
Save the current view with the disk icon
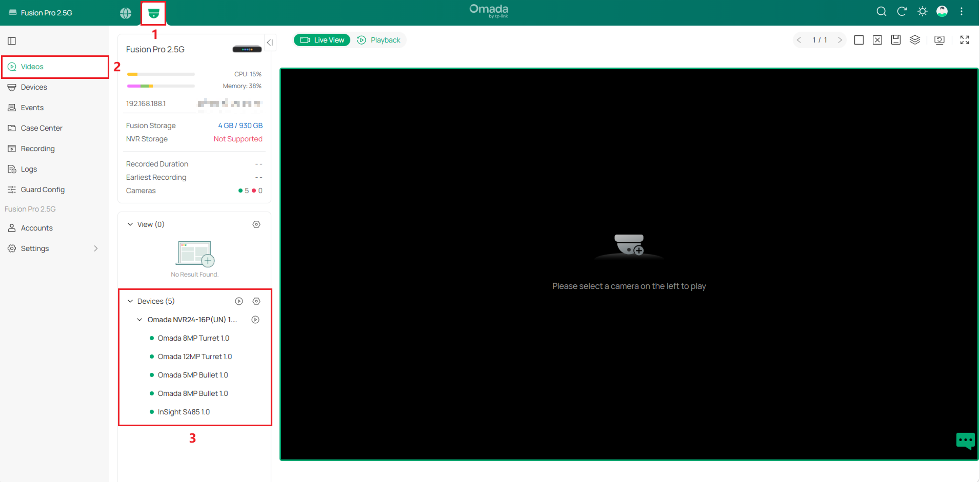click(x=896, y=40)
